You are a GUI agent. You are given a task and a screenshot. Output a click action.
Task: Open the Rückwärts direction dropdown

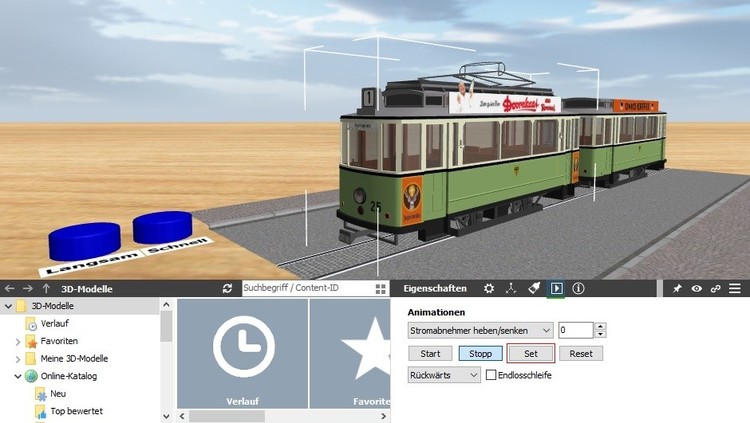point(444,375)
